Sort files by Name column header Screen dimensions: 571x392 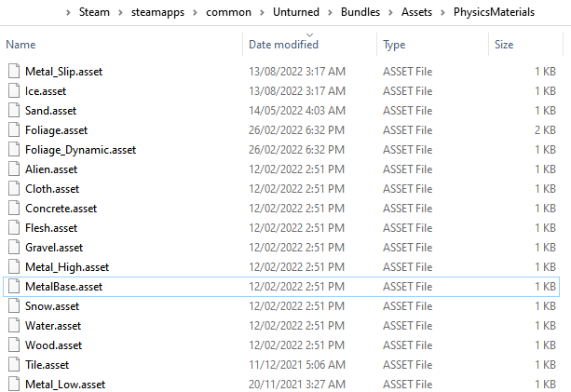point(20,45)
